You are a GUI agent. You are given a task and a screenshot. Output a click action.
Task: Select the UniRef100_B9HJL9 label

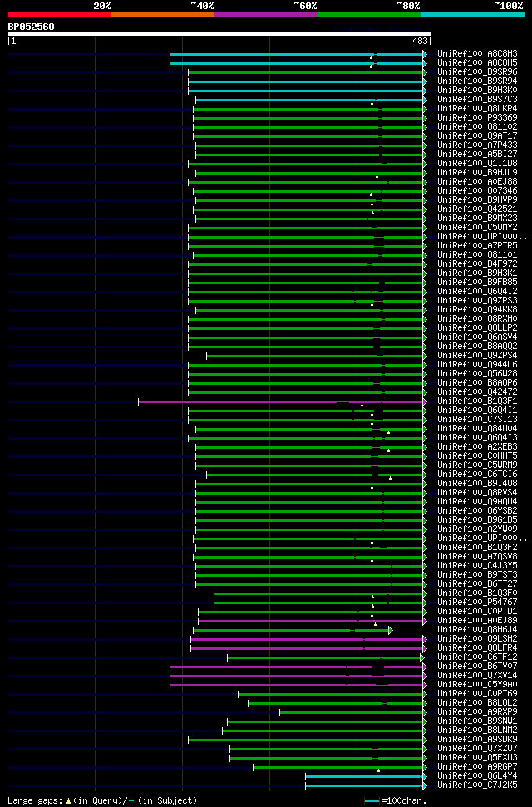(477, 172)
